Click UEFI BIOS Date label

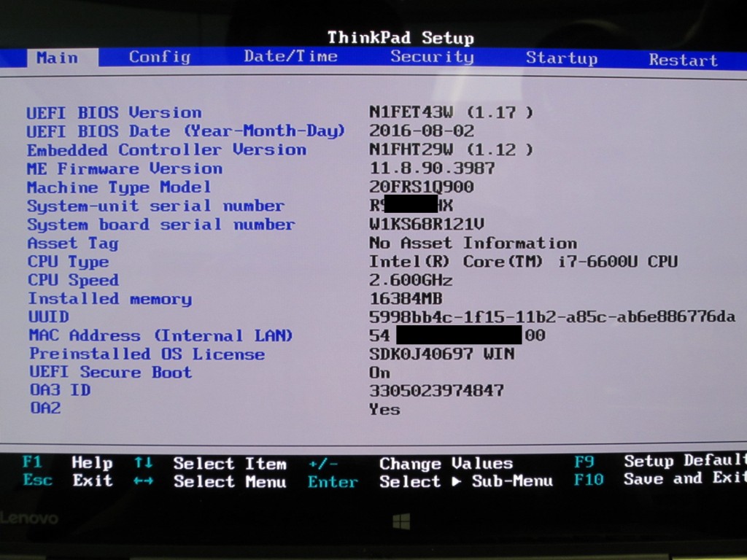186,131
